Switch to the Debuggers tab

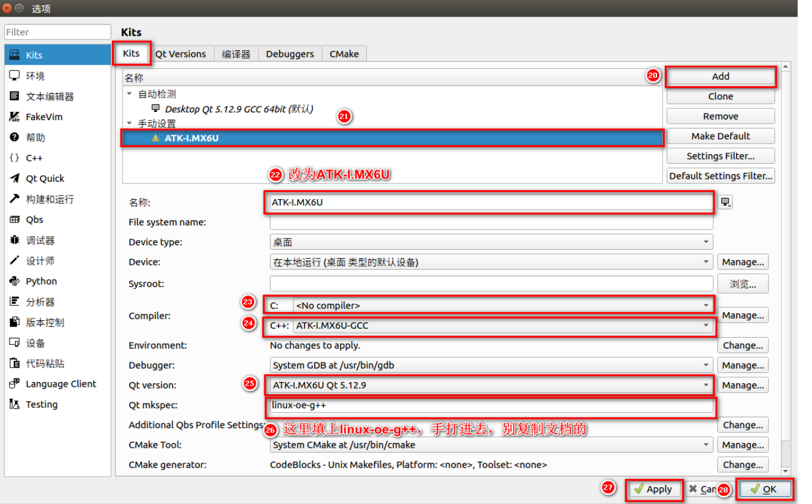click(x=290, y=53)
